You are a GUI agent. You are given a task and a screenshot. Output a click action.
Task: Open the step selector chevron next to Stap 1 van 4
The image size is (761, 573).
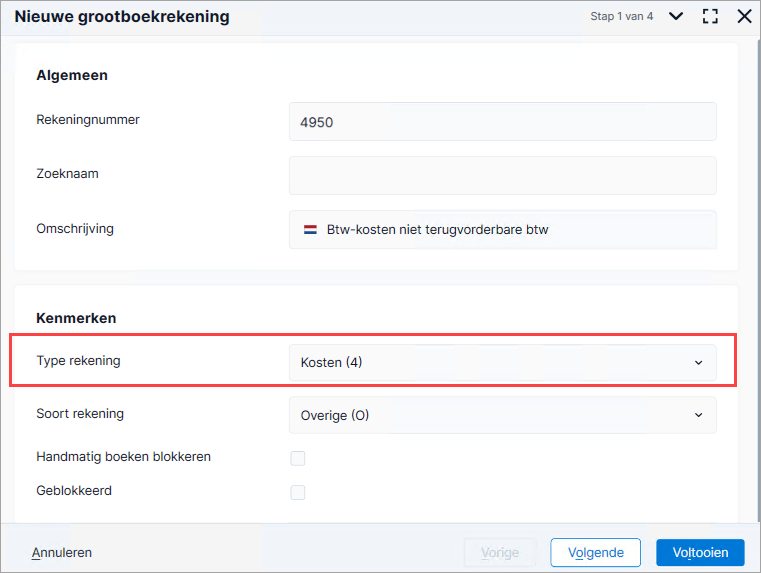(x=676, y=16)
